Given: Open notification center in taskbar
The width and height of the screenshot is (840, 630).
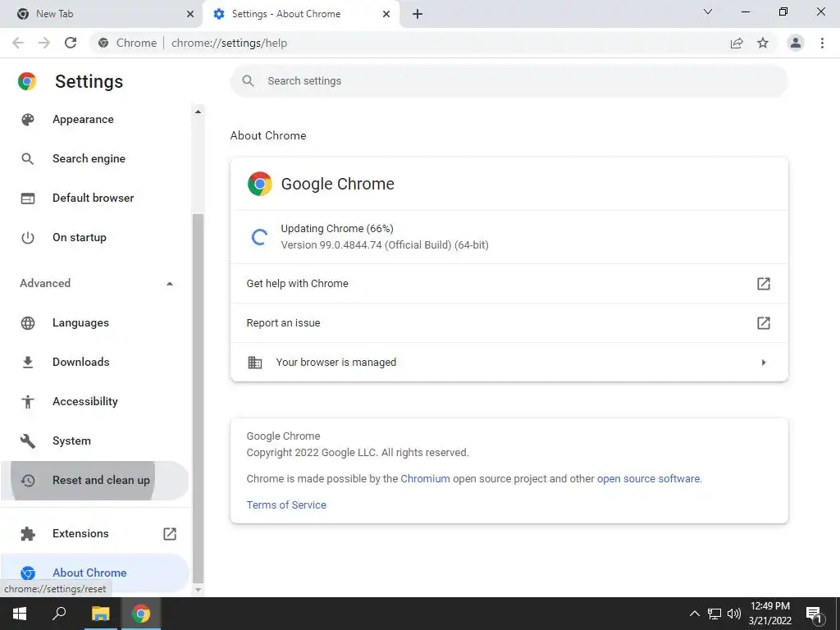Looking at the screenshot, I should pyautogui.click(x=814, y=614).
